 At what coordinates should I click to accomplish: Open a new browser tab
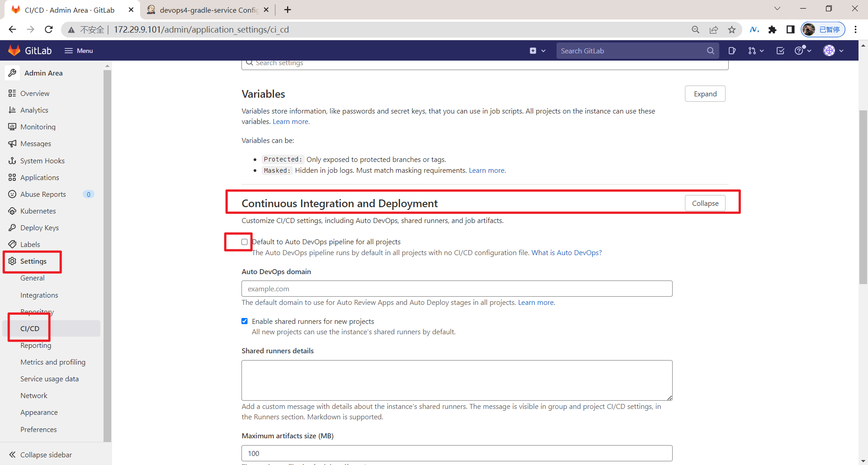288,9
